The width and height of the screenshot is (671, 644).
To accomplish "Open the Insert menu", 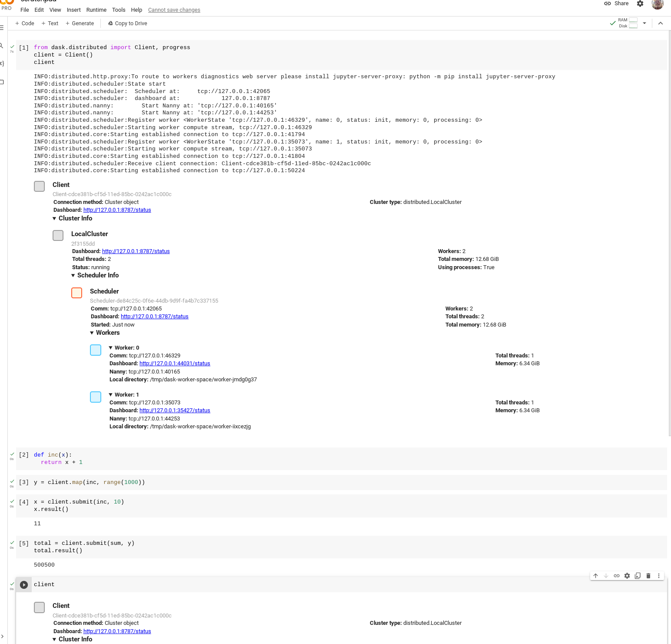I will click(73, 10).
